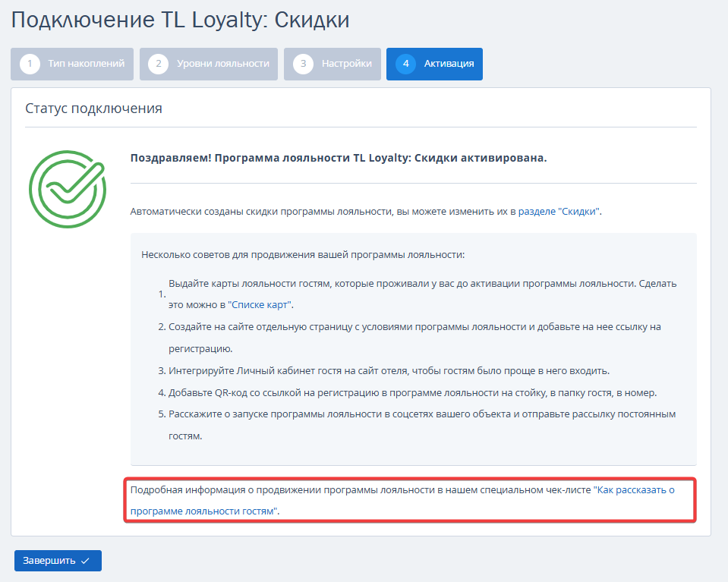Screen dimensions: 728x582
Task: Click the step 2 number circle
Action: click(159, 64)
